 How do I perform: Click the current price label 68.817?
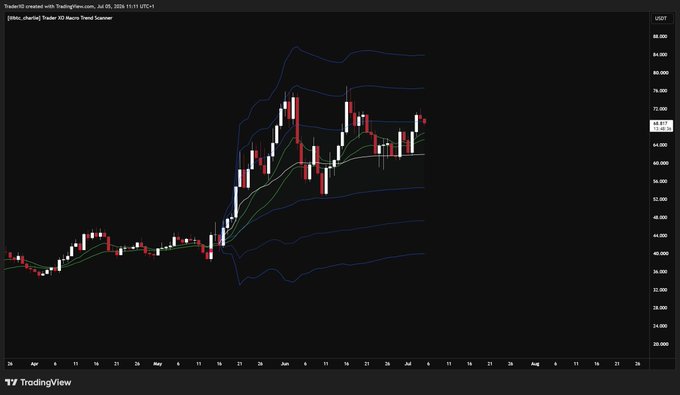pyautogui.click(x=661, y=124)
